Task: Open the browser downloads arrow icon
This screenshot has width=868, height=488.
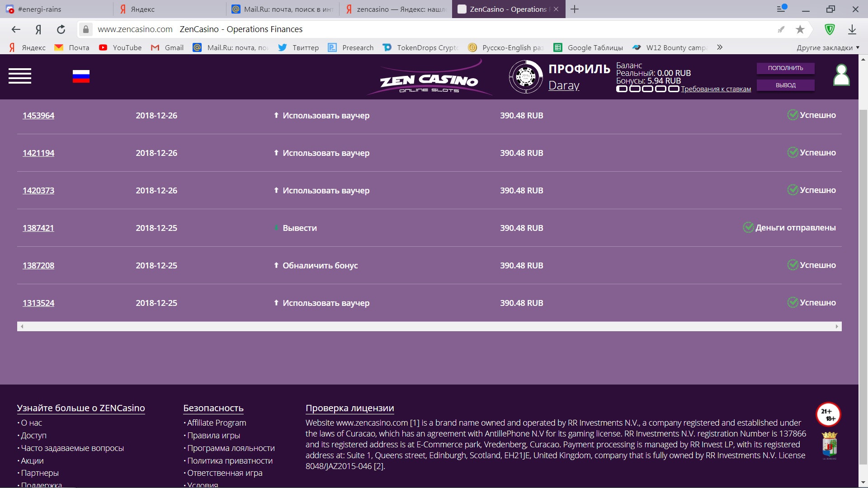Action: 852,29
